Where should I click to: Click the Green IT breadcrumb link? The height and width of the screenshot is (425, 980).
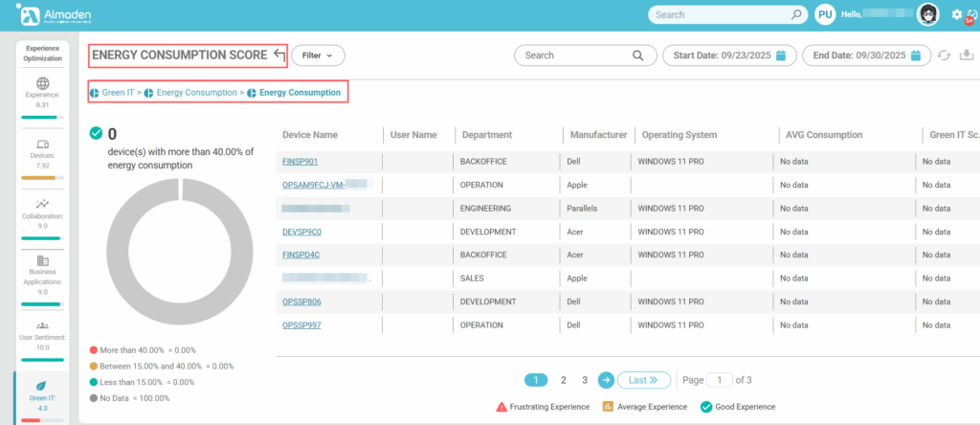pos(118,93)
